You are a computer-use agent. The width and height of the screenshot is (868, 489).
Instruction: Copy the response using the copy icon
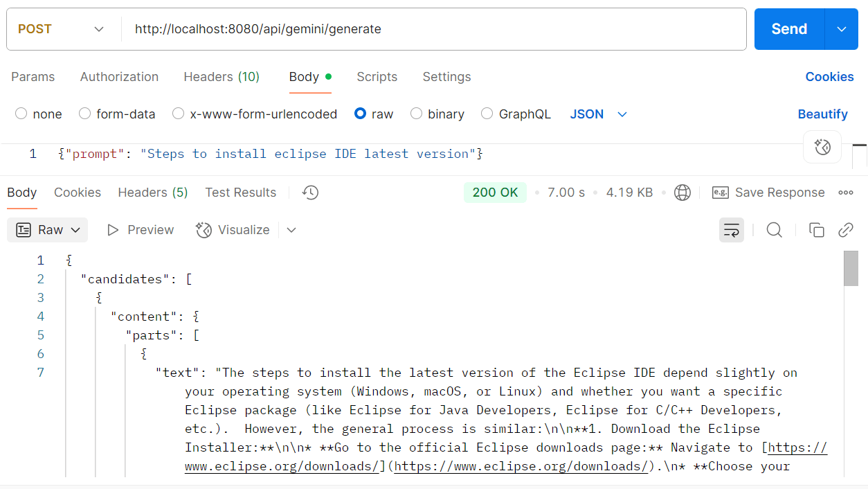click(x=817, y=229)
